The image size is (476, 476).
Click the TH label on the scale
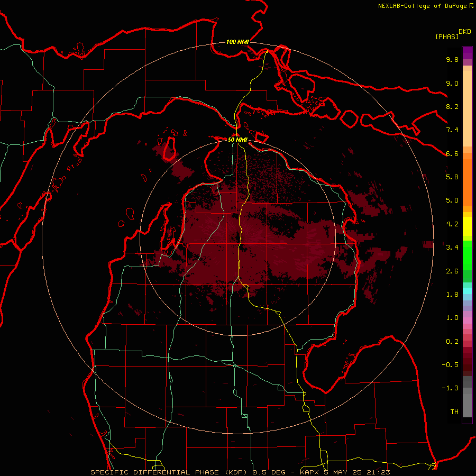click(454, 412)
